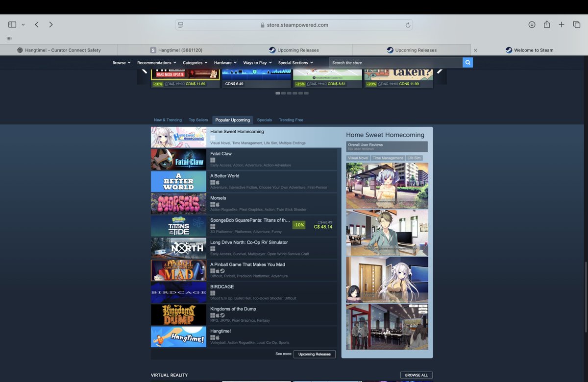The image size is (588, 382).
Task: Go forward with the browser forward arrow
Action: [50, 24]
